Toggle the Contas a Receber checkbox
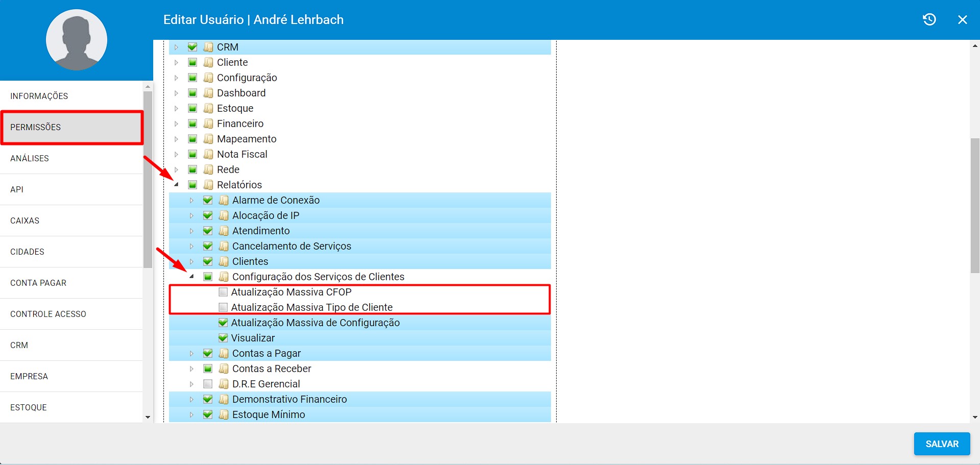The image size is (980, 465). (x=208, y=369)
